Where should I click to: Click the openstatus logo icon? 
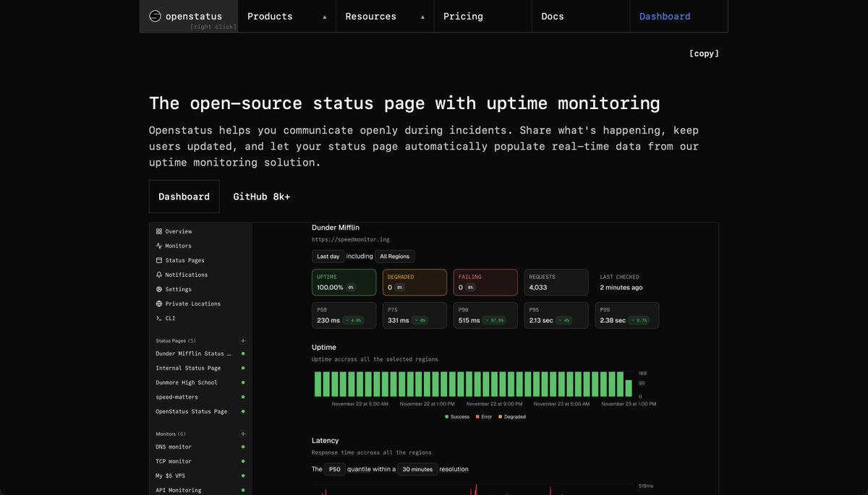click(x=155, y=16)
